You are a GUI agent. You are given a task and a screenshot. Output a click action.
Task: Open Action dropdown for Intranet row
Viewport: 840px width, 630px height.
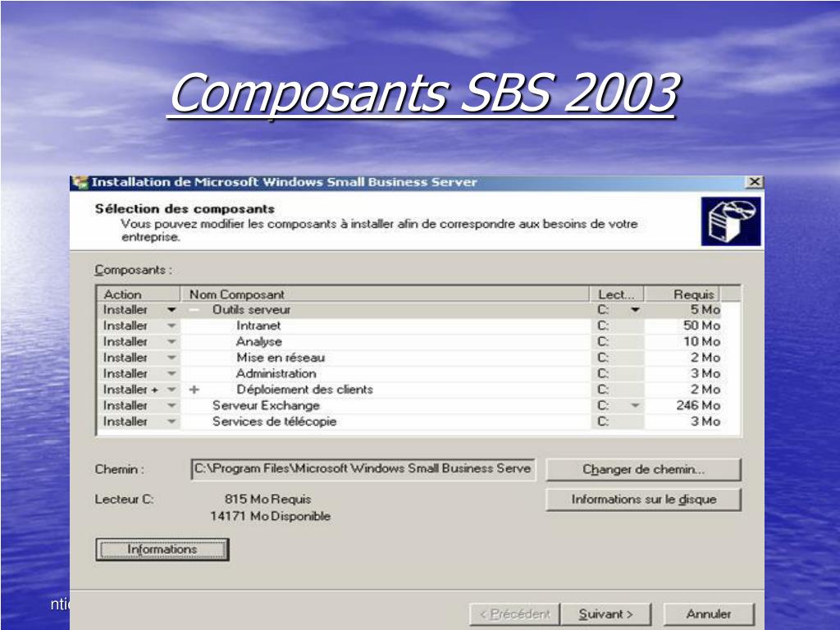[x=171, y=326]
